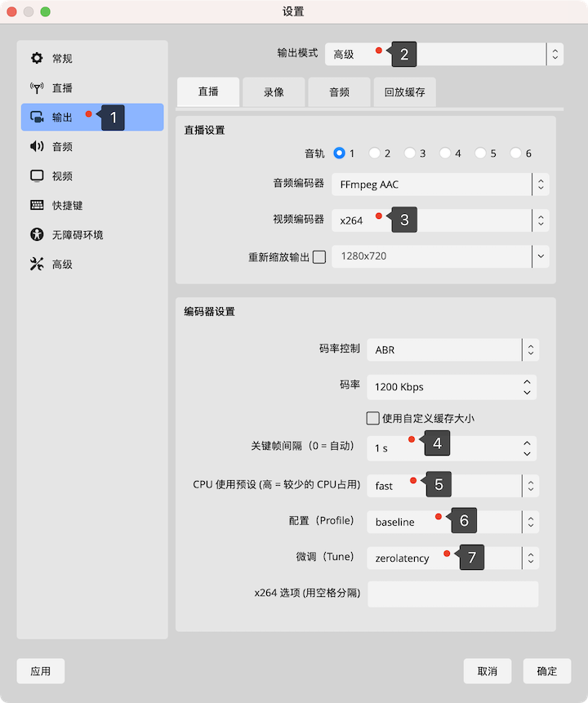Enable the 重新缩放输出 checkbox

[x=319, y=256]
